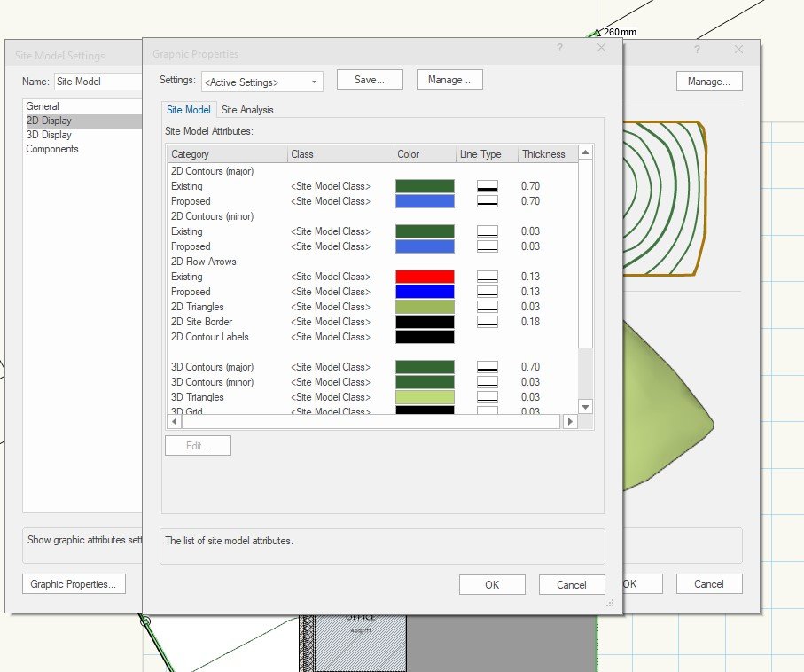The height and width of the screenshot is (672, 804).
Task: Click the line type swatch for Proposed contours
Action: [x=487, y=201]
